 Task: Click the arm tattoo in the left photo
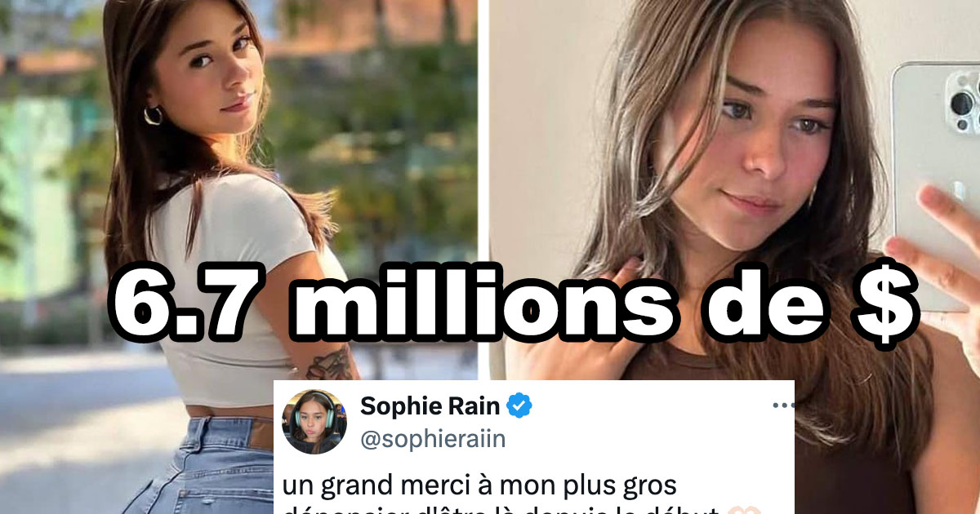331,363
